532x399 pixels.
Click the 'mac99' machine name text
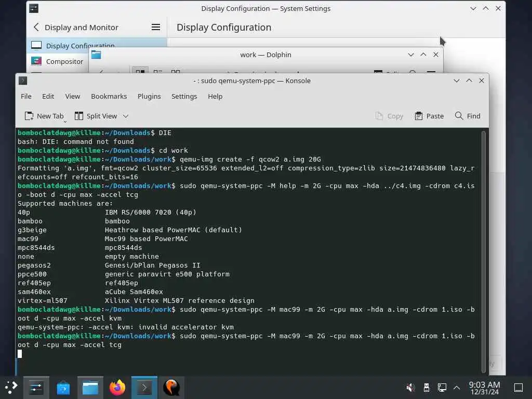(x=28, y=238)
